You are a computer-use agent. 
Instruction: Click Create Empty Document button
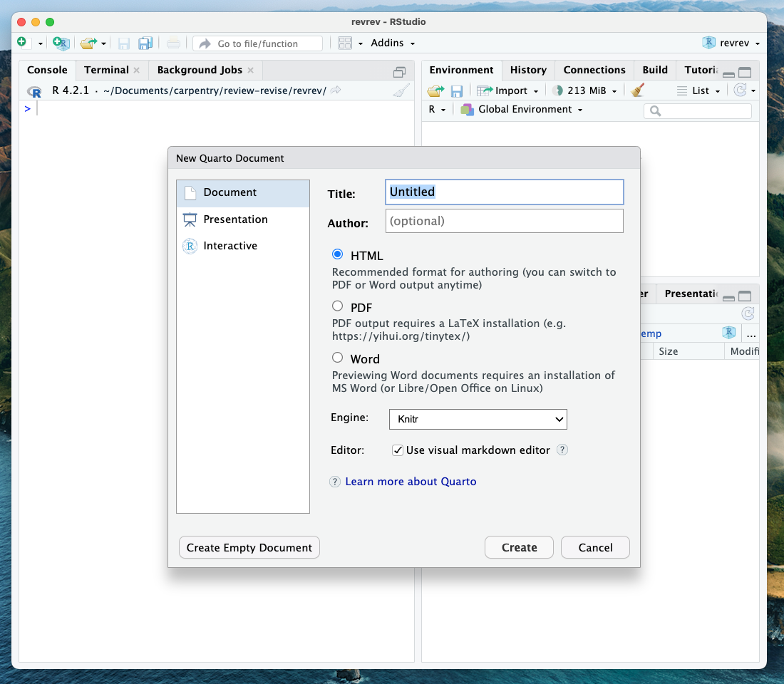[249, 547]
